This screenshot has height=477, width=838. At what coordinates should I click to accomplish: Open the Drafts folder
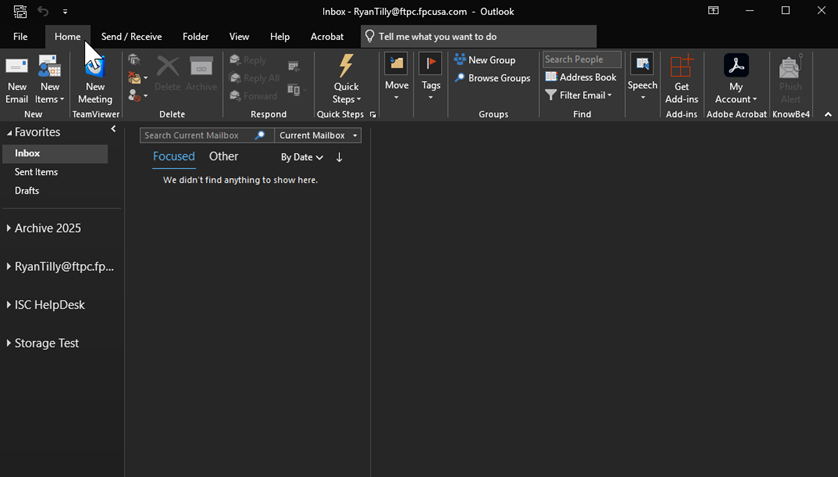[27, 191]
